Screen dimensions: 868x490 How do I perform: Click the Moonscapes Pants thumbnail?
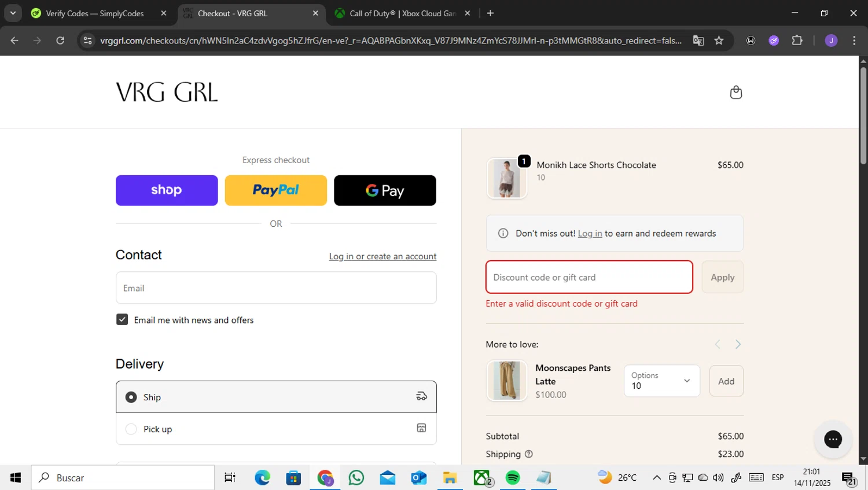(507, 381)
